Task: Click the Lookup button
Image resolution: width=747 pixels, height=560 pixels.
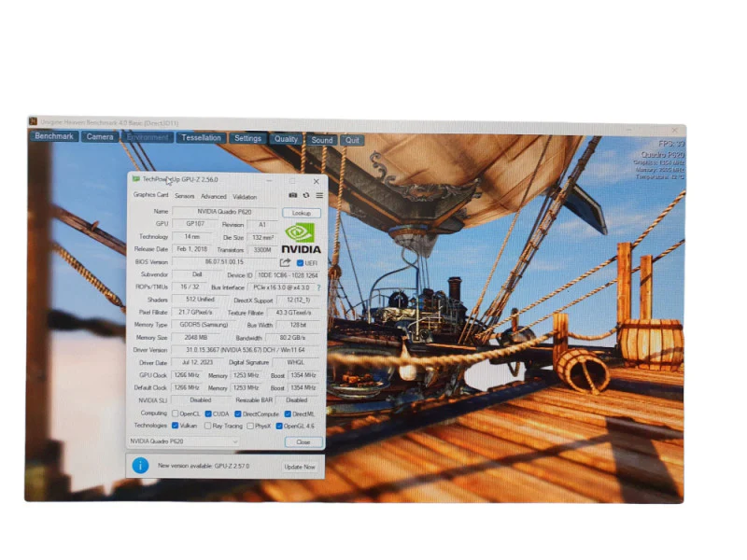Action: click(301, 213)
